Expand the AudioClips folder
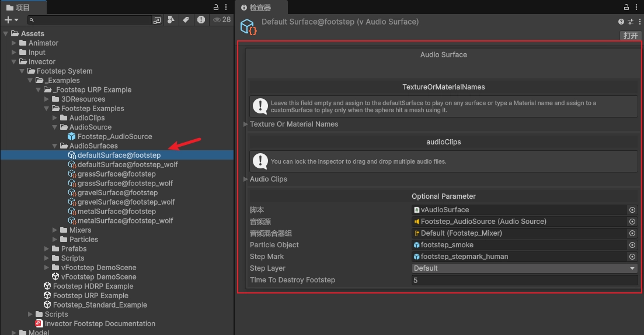644x335 pixels. (55, 118)
